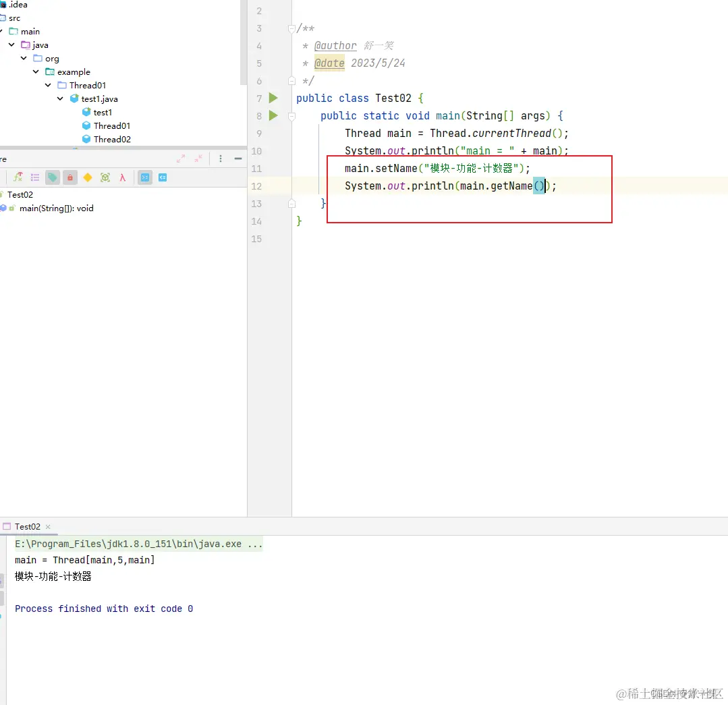Toggle the anonymous classes cube filter
Screen dimensions: 728x705
point(105,177)
